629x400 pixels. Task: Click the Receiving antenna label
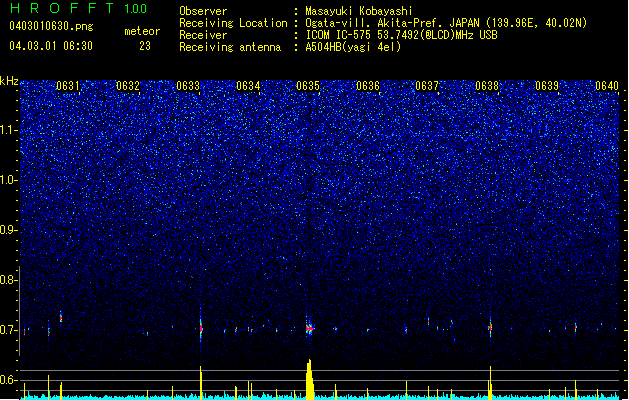pyautogui.click(x=230, y=47)
